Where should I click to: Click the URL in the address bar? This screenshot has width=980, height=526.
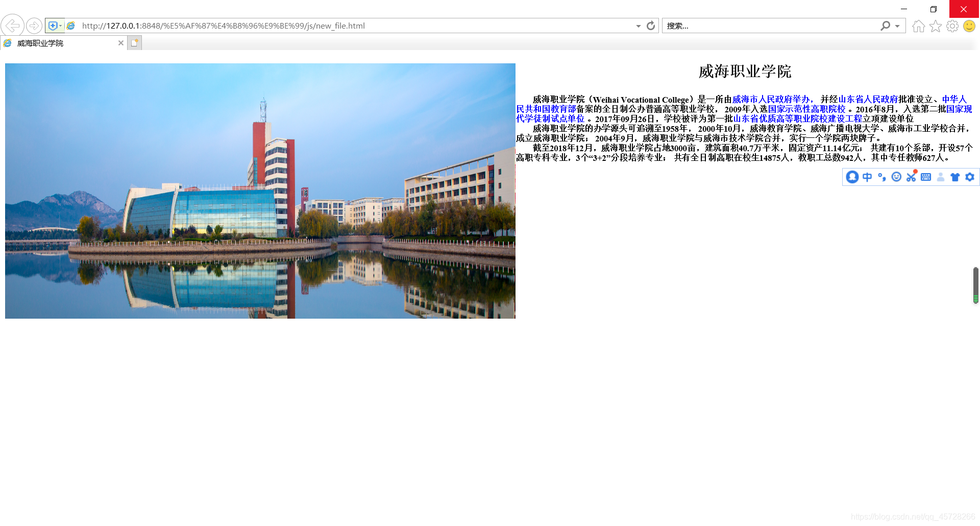point(223,26)
